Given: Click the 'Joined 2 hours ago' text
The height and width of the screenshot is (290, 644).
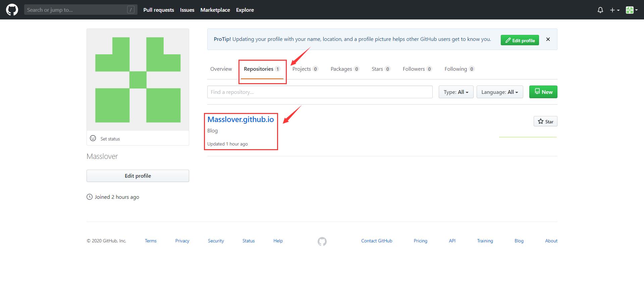Looking at the screenshot, I should click(117, 197).
